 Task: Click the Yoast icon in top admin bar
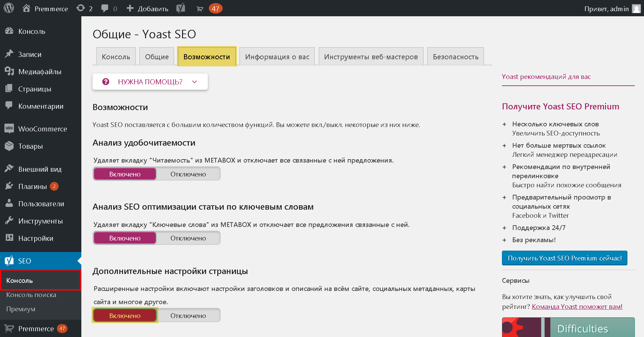click(x=181, y=8)
